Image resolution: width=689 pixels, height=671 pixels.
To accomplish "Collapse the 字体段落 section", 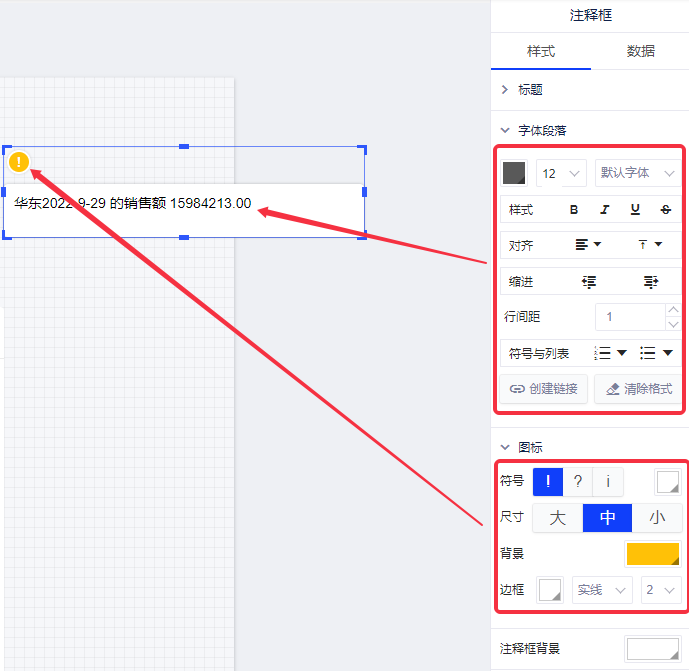I will click(505, 130).
